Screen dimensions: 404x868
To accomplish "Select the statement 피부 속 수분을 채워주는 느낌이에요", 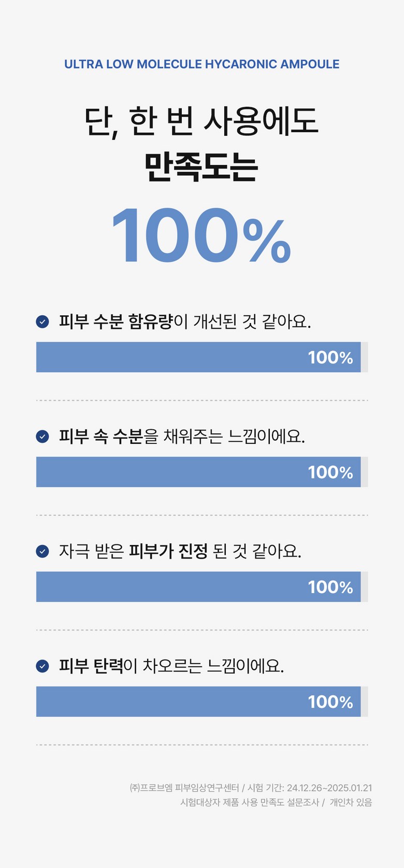I will click(x=182, y=437).
